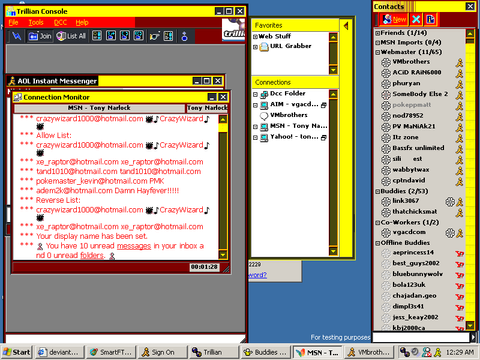
Task: Open the unread messages link
Action: tap(134, 246)
